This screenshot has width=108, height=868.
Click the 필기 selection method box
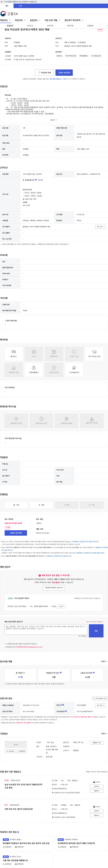pyautogui.click(x=67, y=505)
